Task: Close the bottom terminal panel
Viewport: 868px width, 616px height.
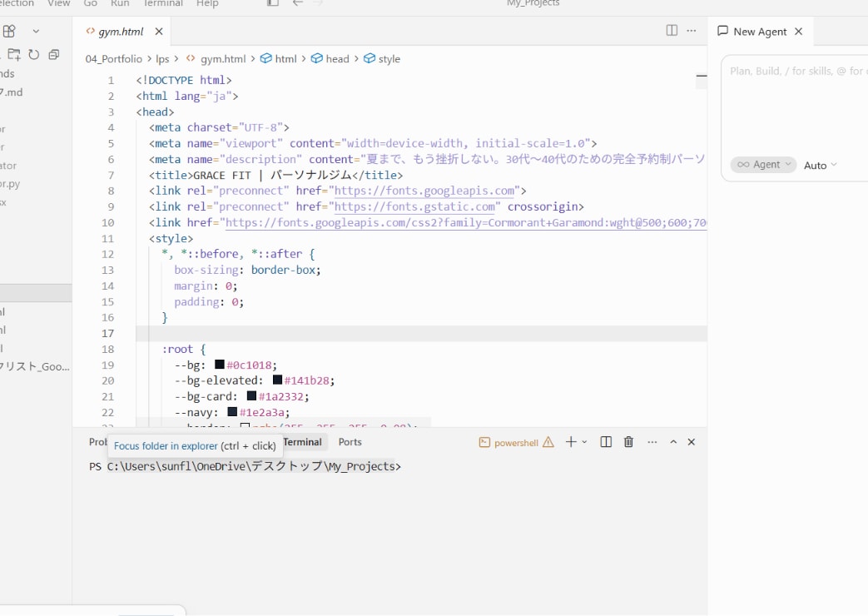Action: point(691,442)
